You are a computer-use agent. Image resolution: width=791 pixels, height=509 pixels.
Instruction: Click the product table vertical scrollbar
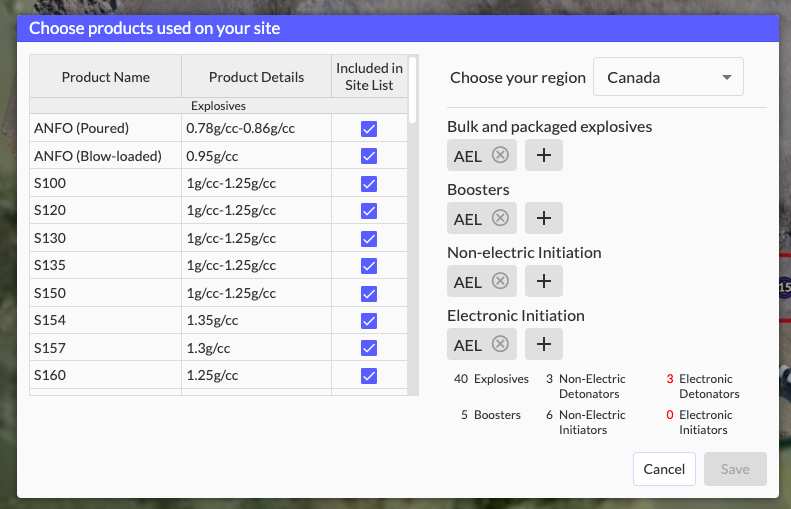click(412, 90)
